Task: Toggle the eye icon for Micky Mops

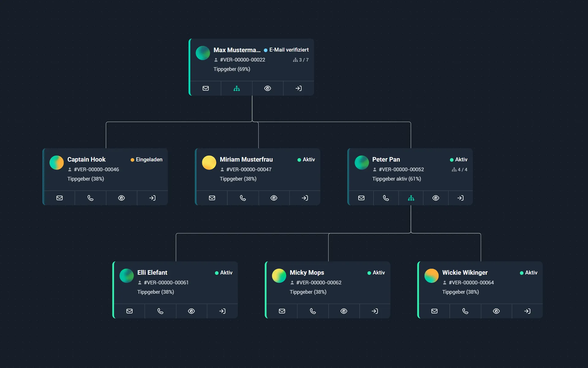Action: click(x=344, y=311)
